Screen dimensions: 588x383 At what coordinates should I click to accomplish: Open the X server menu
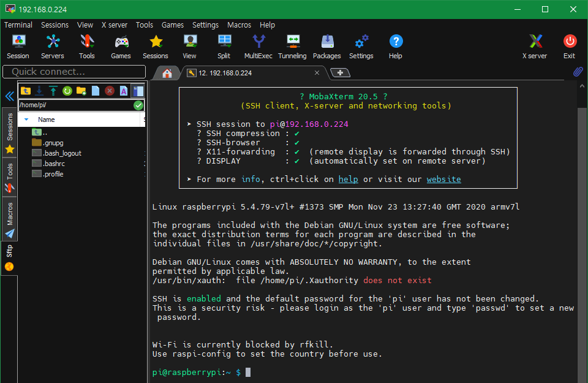pyautogui.click(x=115, y=25)
